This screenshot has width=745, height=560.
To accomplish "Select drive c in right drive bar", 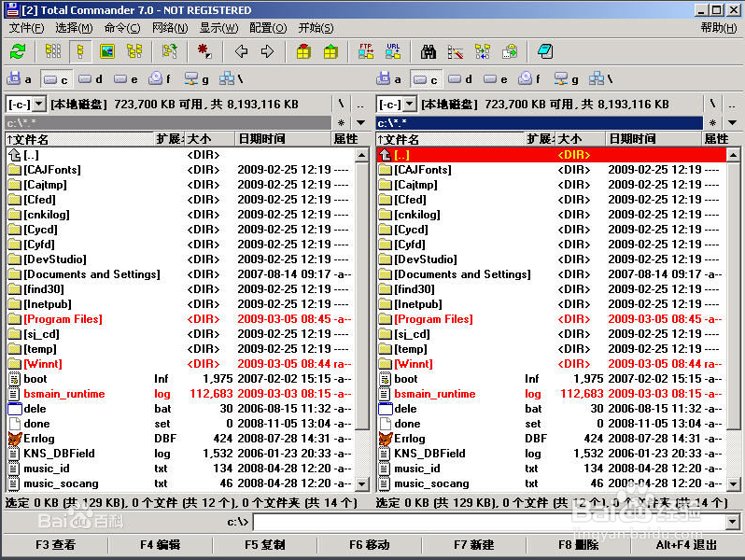I will click(425, 78).
